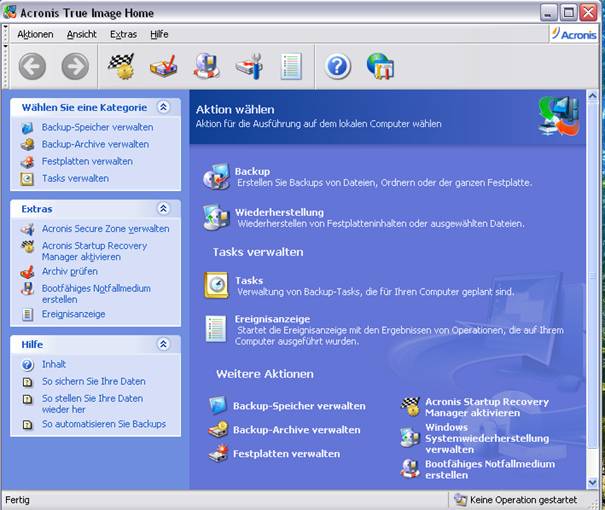This screenshot has height=510, width=605.
Task: Click the large Backup icon in main pane
Action: coord(216,177)
